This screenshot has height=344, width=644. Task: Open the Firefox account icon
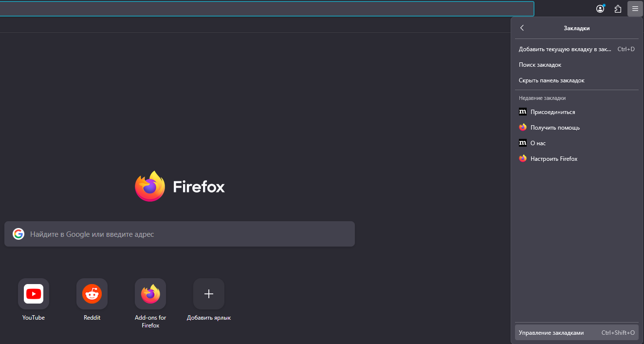[x=600, y=9]
